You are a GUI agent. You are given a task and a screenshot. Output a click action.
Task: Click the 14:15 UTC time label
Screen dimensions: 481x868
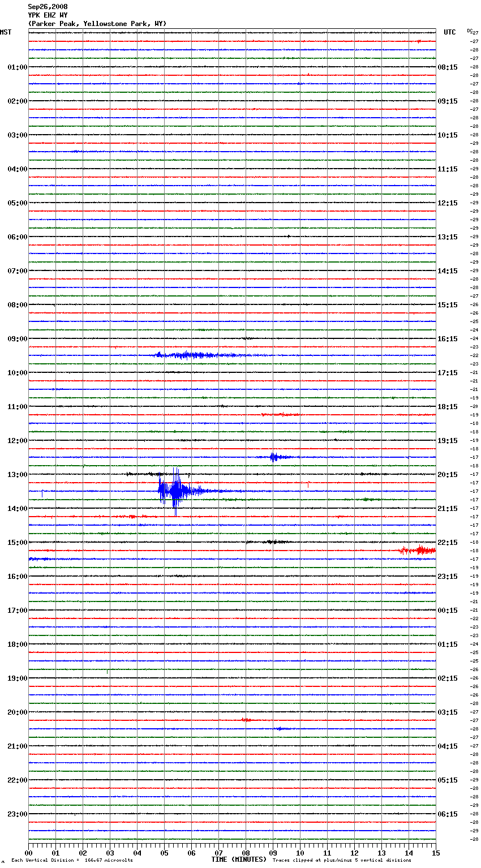[x=448, y=271]
